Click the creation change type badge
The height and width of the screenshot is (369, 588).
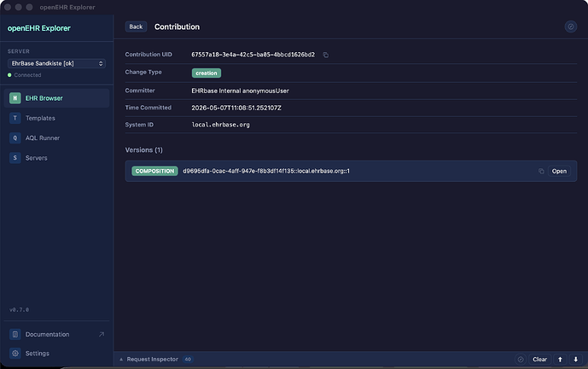207,73
